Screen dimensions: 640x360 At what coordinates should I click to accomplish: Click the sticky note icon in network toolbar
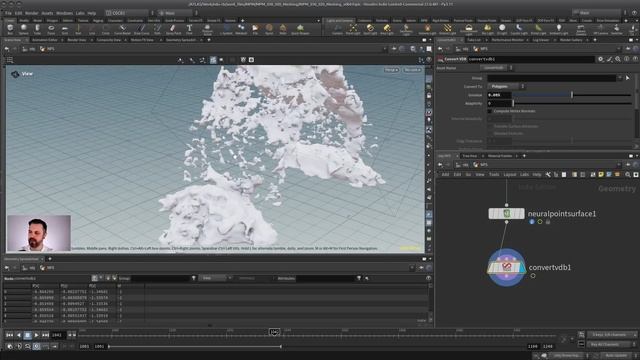pos(601,174)
